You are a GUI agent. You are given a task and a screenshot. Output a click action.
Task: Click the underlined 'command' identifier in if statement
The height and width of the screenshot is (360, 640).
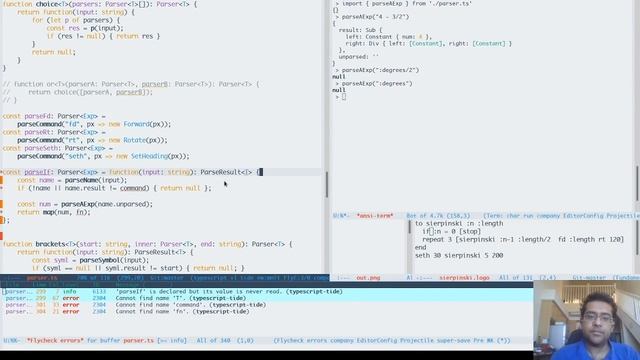coord(134,188)
